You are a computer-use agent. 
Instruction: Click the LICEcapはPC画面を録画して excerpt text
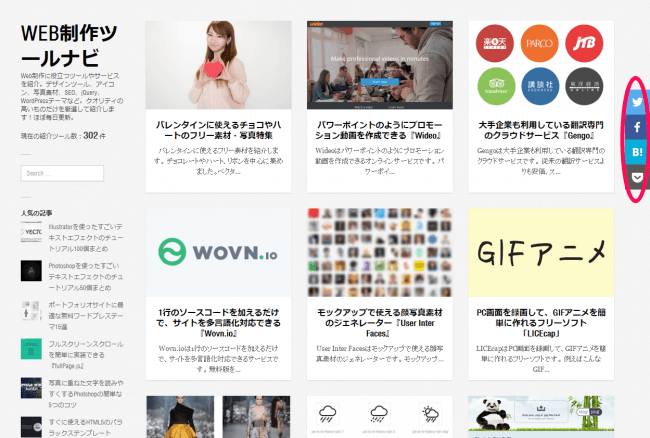[x=541, y=359]
